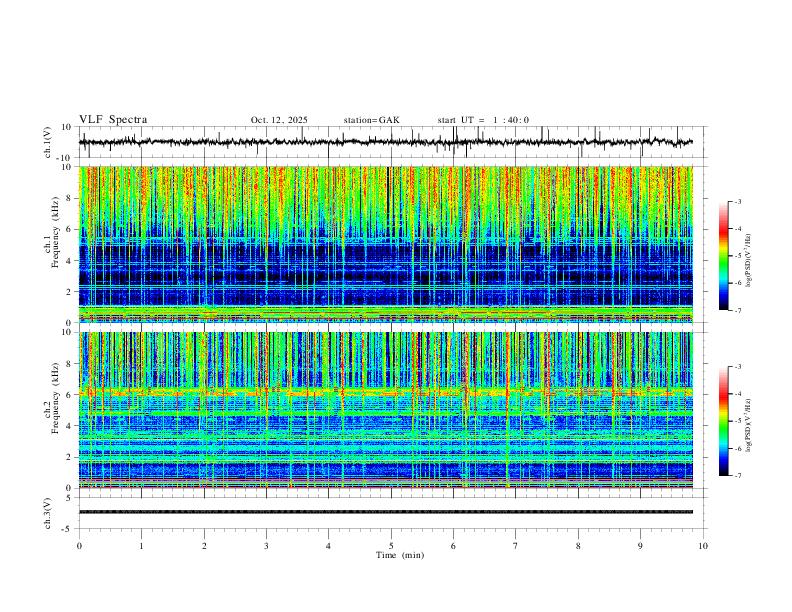
Task: Click the ch.1 color scale bar
Action: 723,256
